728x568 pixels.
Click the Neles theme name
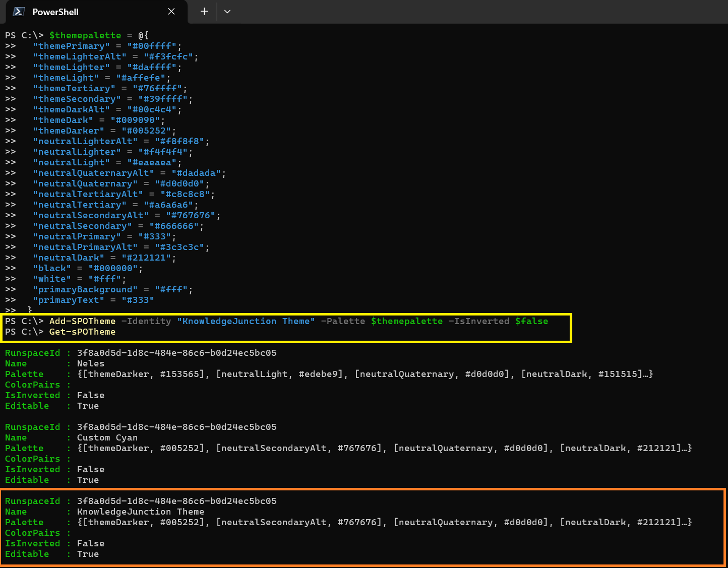90,363
